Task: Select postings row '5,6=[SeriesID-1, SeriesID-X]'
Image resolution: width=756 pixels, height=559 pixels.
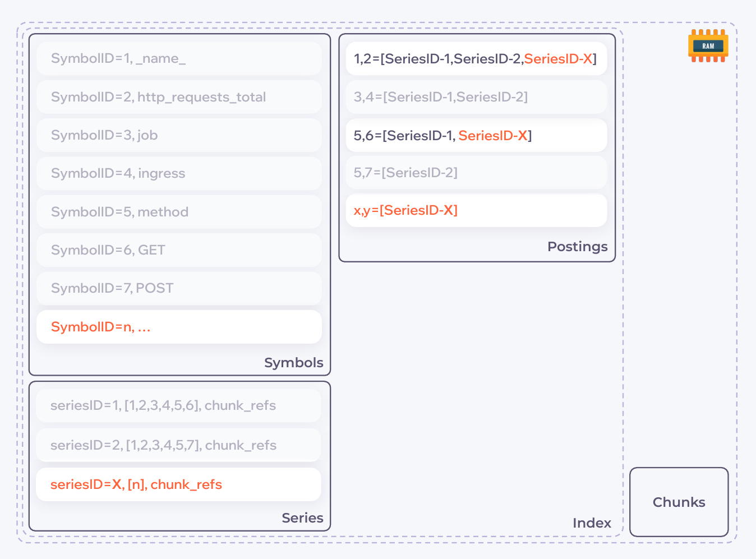Action: (x=477, y=135)
